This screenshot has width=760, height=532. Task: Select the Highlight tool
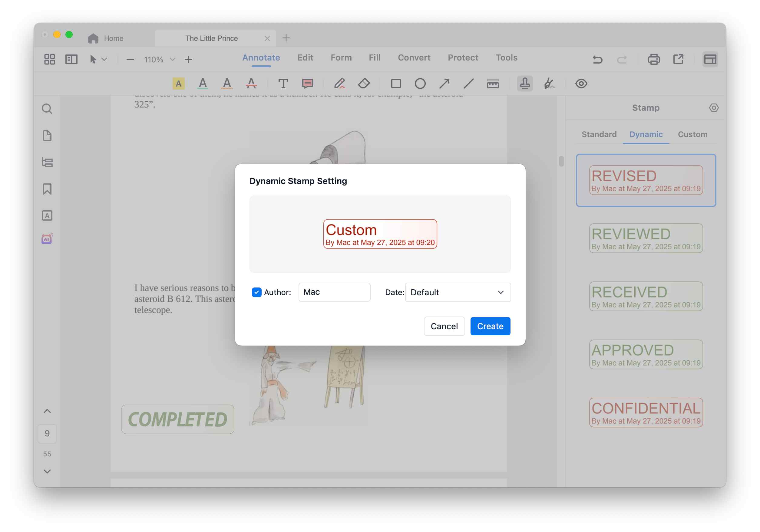(178, 84)
